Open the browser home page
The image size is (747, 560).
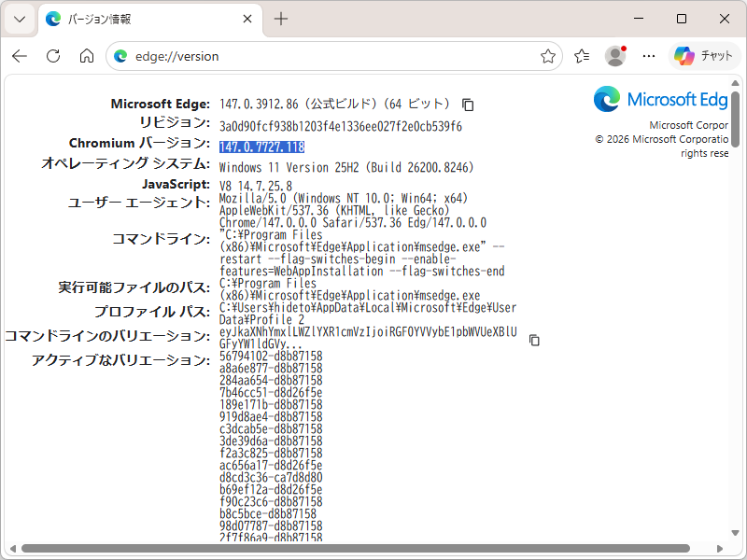pyautogui.click(x=86, y=56)
